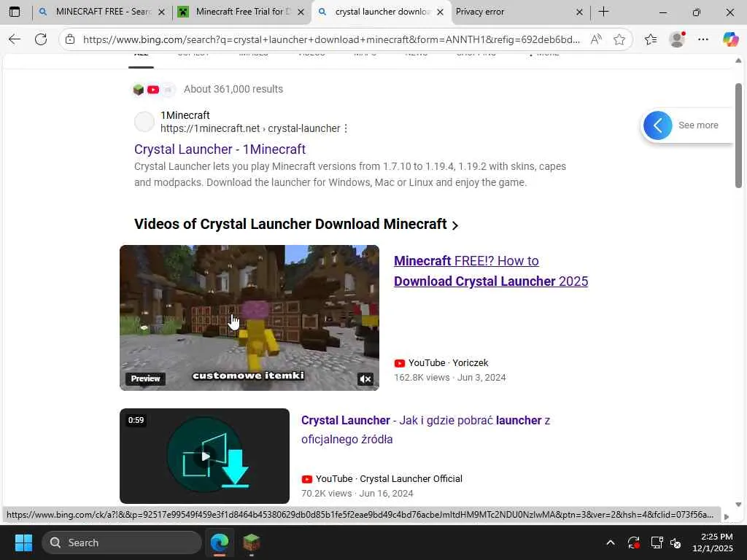Open Minecraft FREE How to Download link

tap(491, 271)
